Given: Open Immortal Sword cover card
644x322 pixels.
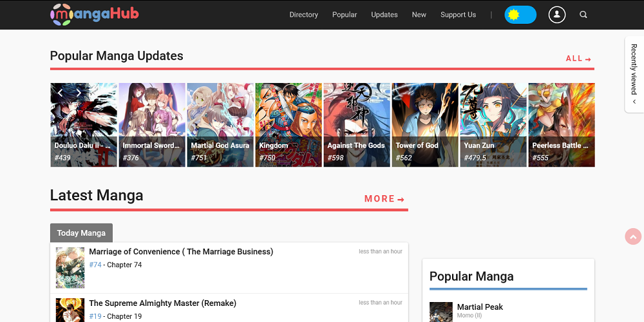Looking at the screenshot, I should 152,125.
